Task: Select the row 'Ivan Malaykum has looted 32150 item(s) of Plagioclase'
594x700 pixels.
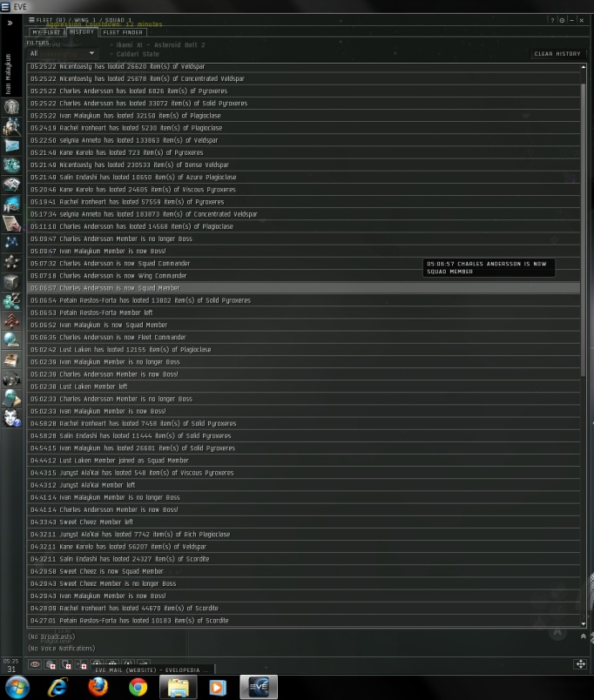Action: coord(303,115)
